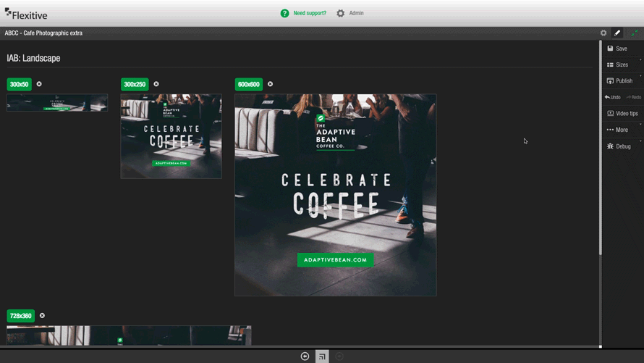Click the Debug bug icon
This screenshot has width=644, height=363.
(610, 146)
